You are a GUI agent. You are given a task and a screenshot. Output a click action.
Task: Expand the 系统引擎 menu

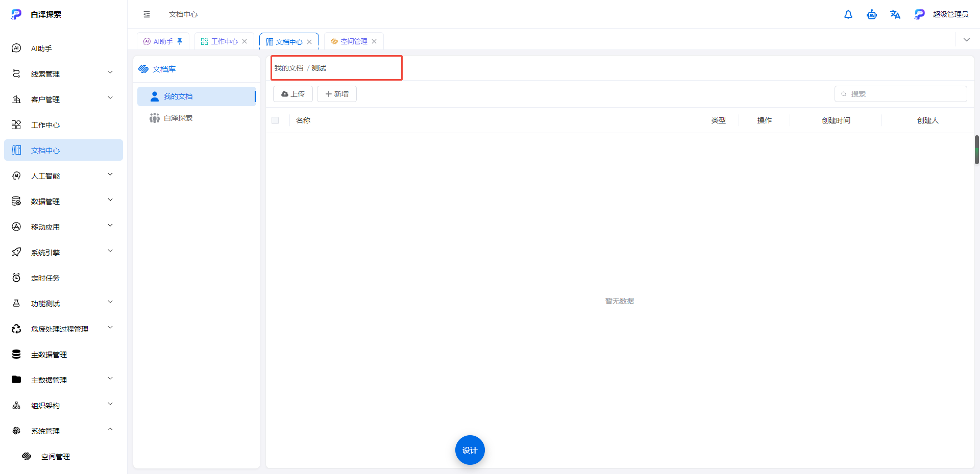63,253
